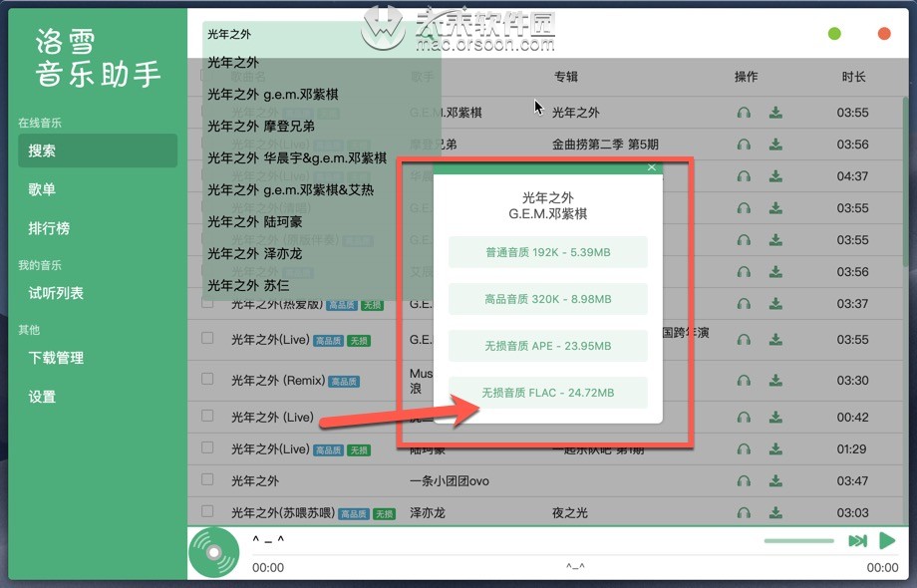Check the box for 光年之外(热爱版)

click(207, 303)
